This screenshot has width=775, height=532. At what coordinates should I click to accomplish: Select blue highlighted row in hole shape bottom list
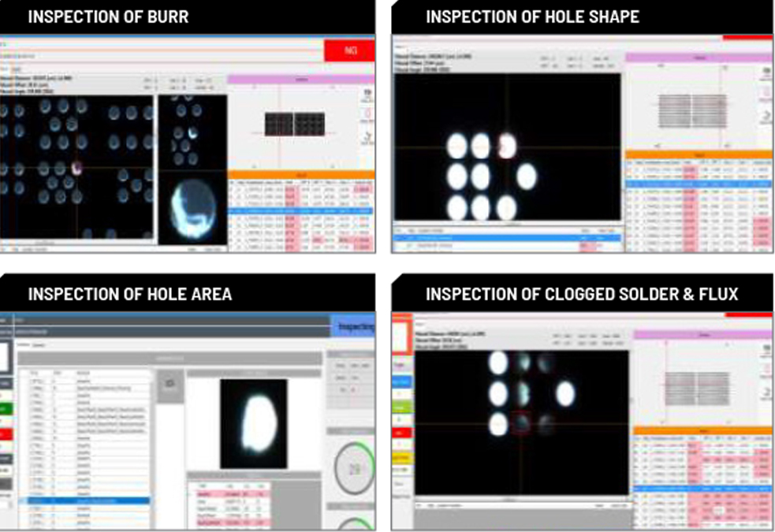pyautogui.click(x=505, y=237)
